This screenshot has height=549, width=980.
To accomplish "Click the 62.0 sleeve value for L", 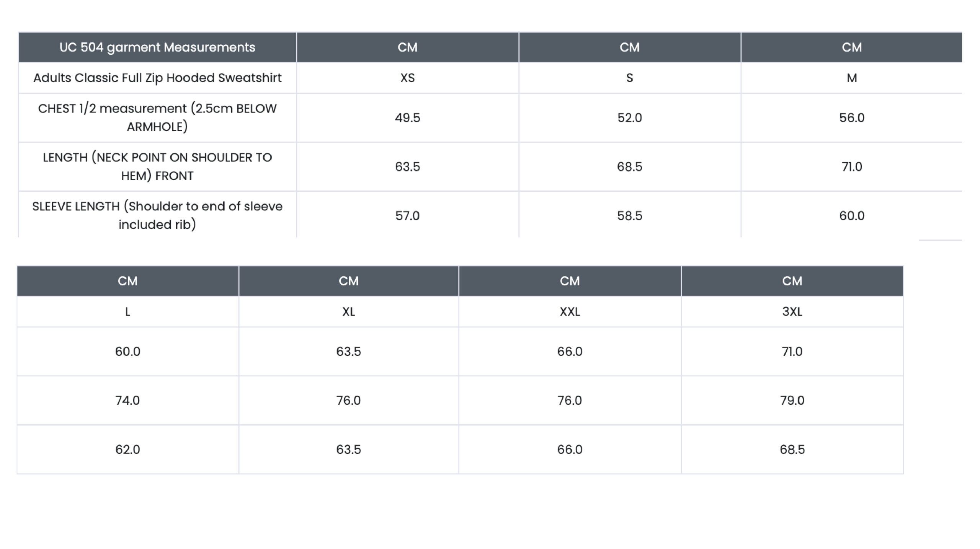I will pos(128,450).
